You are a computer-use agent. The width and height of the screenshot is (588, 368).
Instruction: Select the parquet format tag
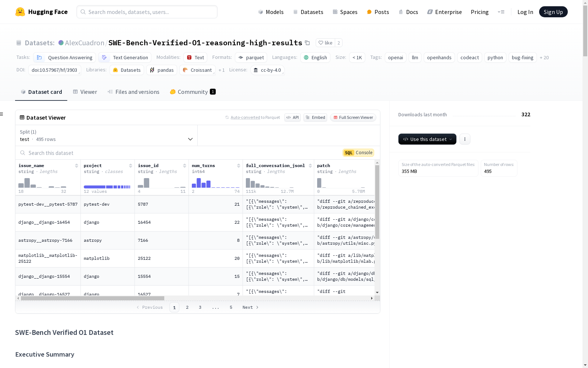(x=251, y=57)
